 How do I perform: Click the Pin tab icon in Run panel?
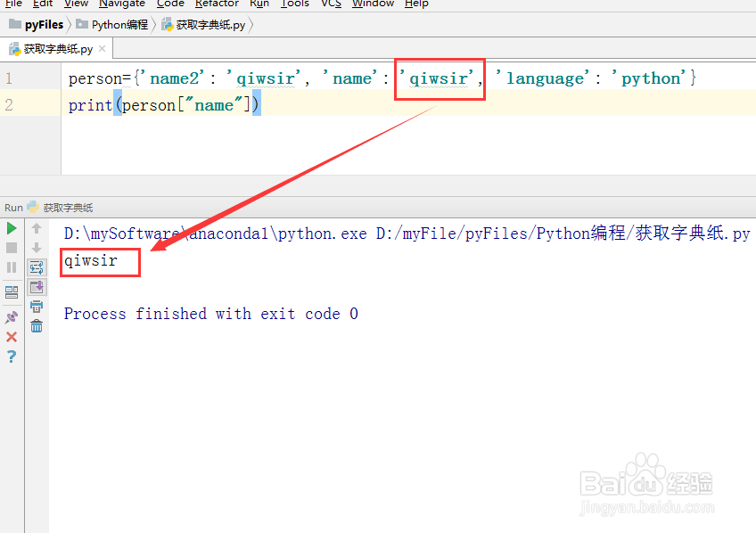[12, 317]
